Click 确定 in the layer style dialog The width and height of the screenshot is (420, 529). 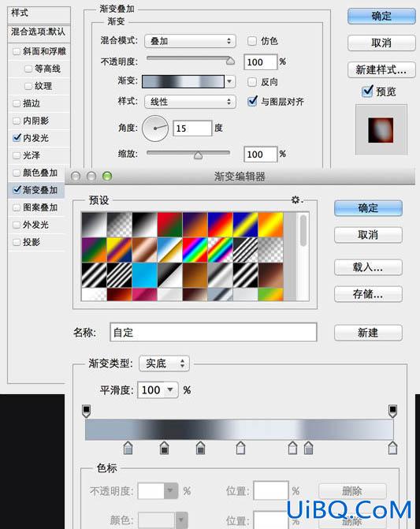[x=381, y=16]
